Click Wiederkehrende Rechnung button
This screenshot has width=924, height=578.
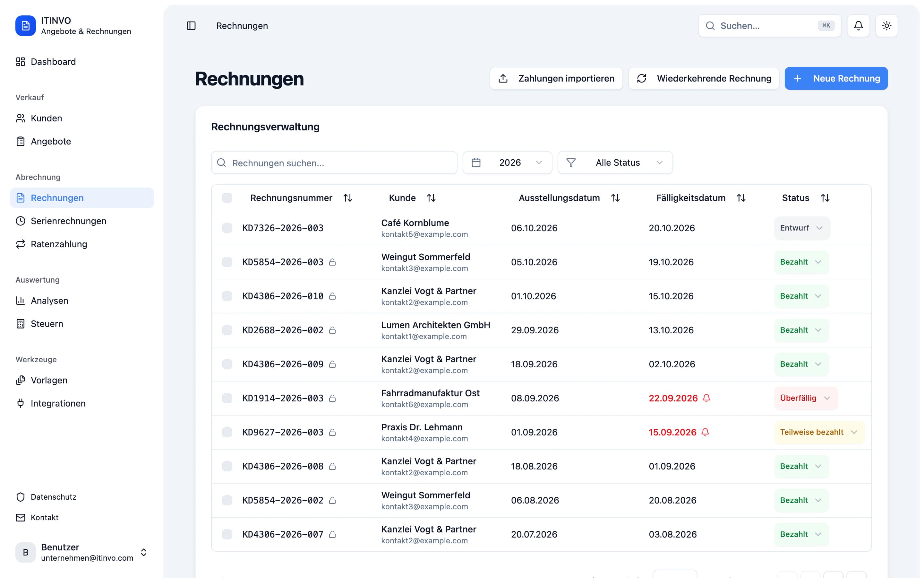coord(703,78)
